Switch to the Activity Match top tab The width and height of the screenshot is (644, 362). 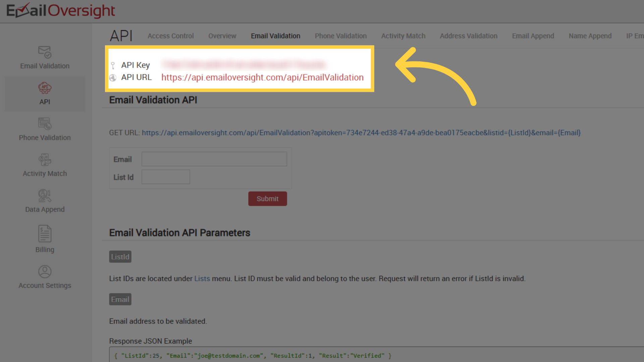[x=403, y=36]
